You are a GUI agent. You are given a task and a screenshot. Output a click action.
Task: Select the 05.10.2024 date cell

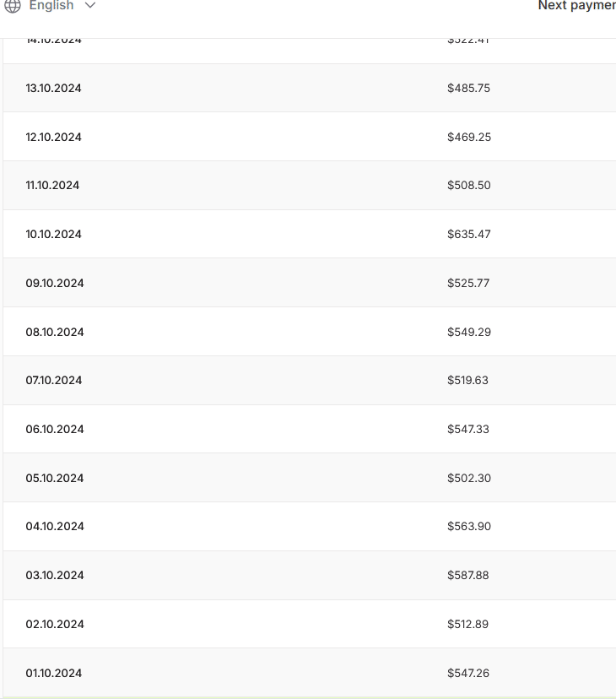(55, 479)
